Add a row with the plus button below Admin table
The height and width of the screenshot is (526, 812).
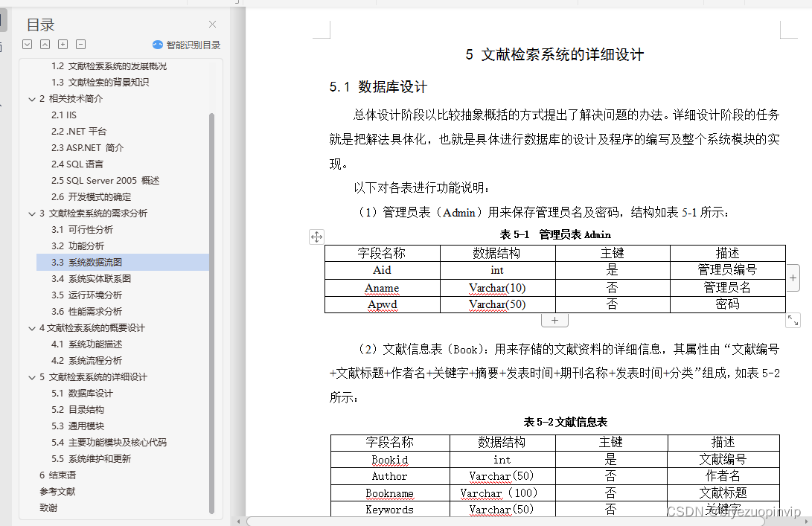[x=554, y=321]
